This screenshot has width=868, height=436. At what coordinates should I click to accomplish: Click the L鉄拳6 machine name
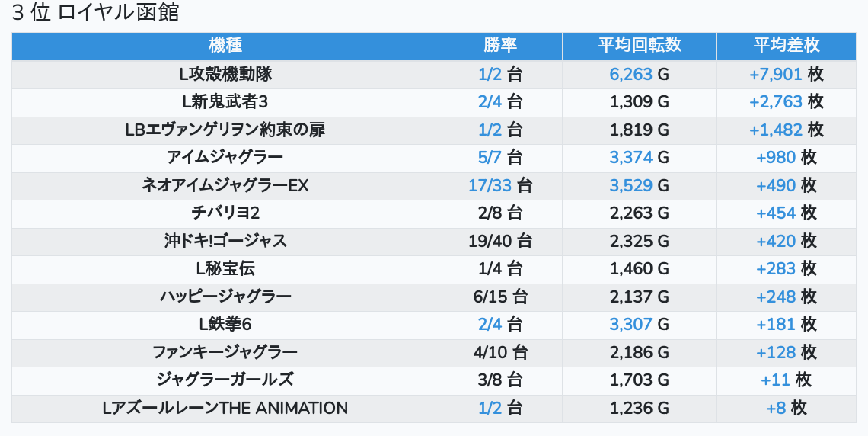pyautogui.click(x=225, y=324)
